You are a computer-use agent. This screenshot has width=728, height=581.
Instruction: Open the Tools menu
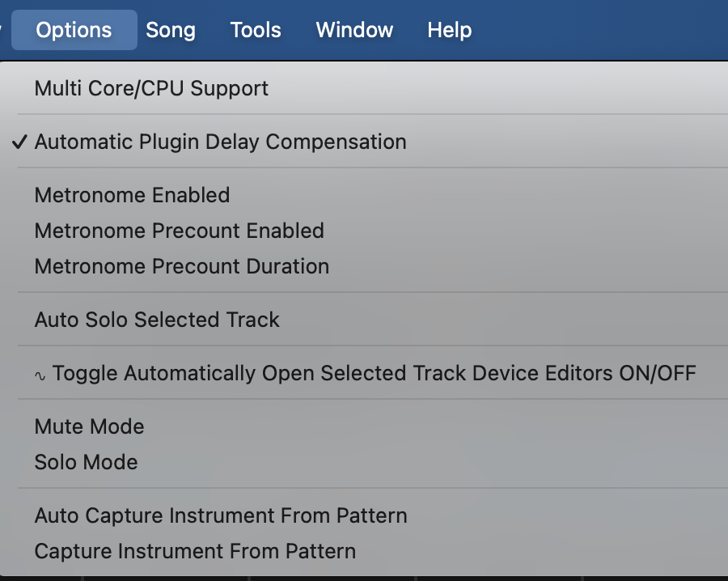256,30
